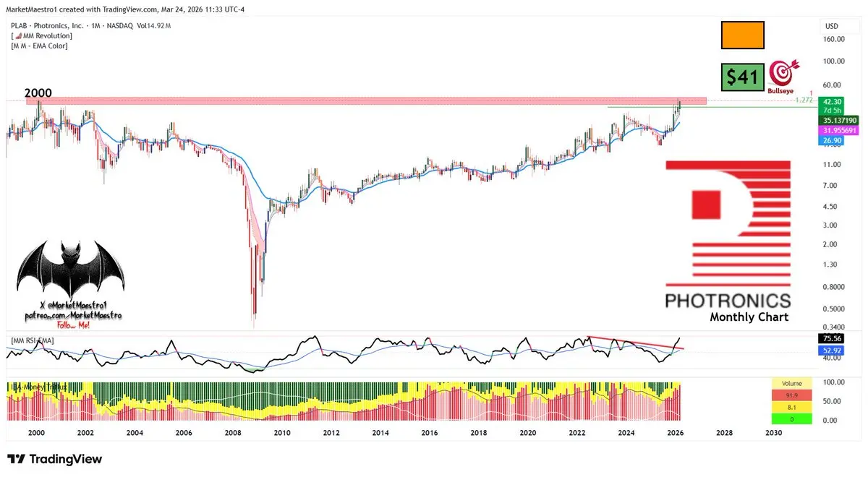Click the red resistance zone rectangle

(366, 100)
